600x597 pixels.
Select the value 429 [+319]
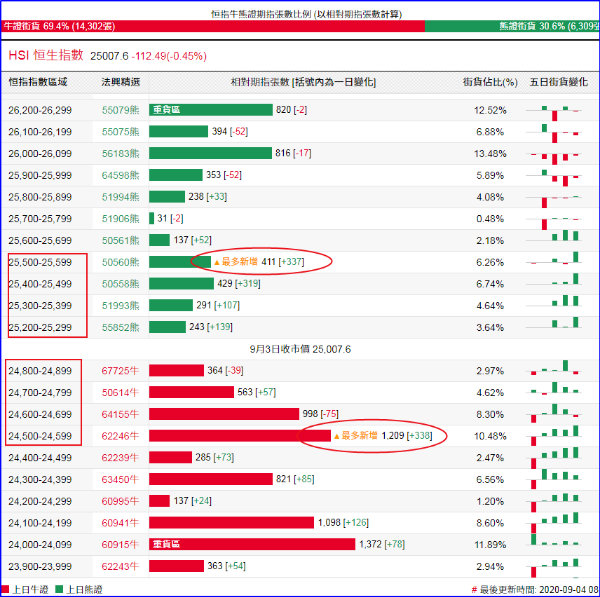point(239,284)
